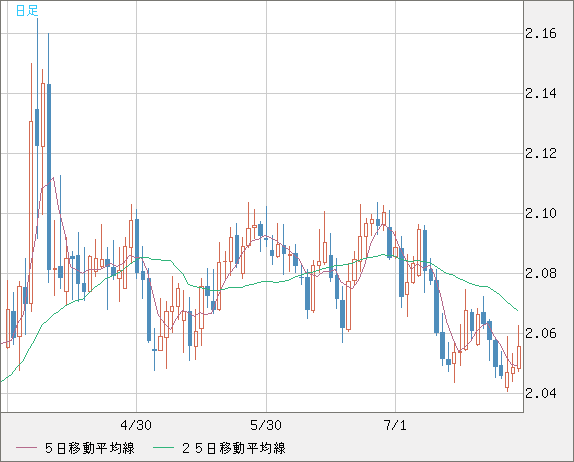The height and width of the screenshot is (462, 574).
Task: Click the ２５日移動平均線 legend label
Action: pyautogui.click(x=234, y=448)
